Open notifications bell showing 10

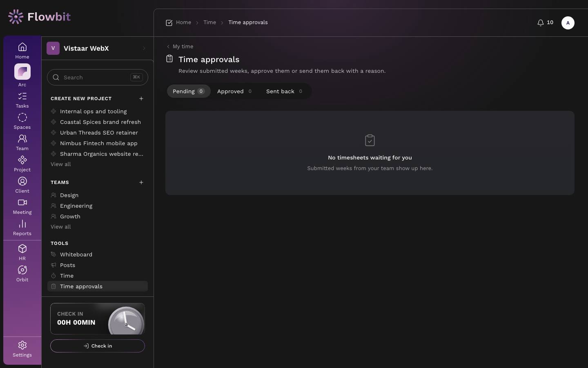pyautogui.click(x=545, y=22)
